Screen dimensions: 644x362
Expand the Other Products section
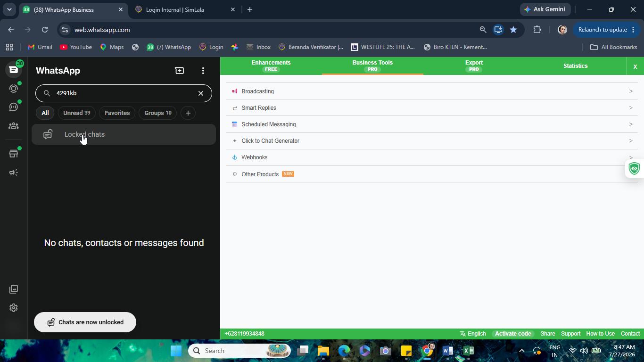(x=432, y=174)
